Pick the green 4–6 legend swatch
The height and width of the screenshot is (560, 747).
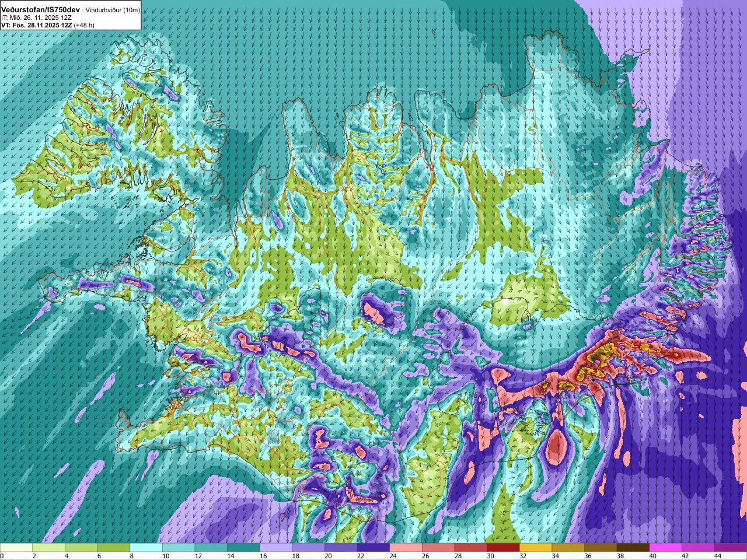pyautogui.click(x=81, y=548)
